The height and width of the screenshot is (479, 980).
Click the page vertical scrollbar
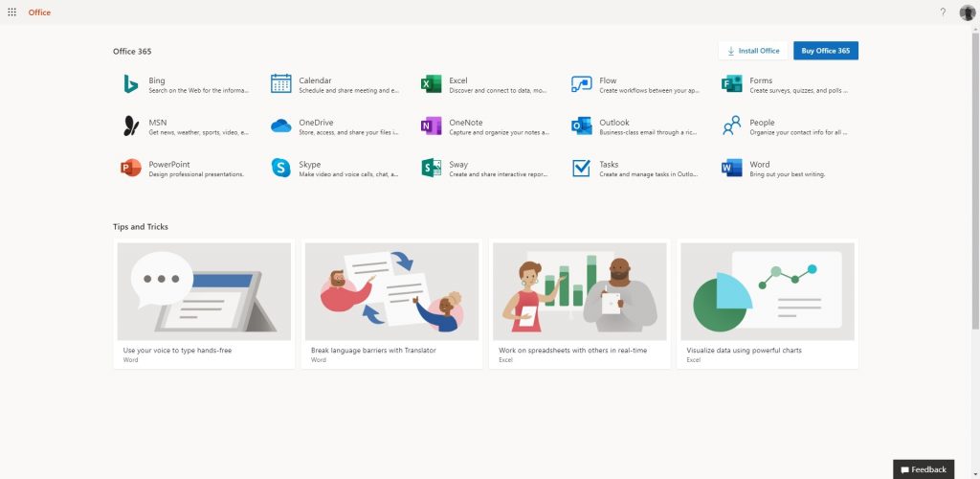point(975,181)
